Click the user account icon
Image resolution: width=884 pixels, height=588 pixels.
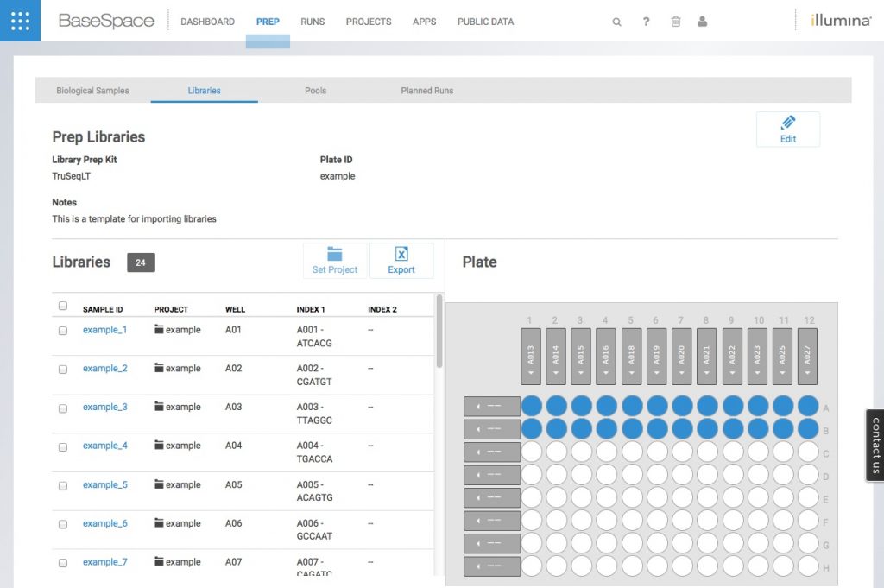coord(703,21)
